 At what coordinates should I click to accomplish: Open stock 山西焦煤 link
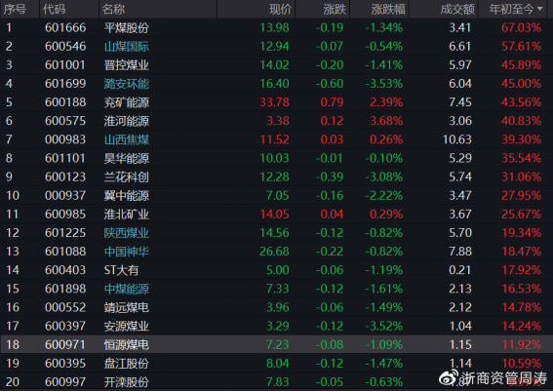click(127, 139)
